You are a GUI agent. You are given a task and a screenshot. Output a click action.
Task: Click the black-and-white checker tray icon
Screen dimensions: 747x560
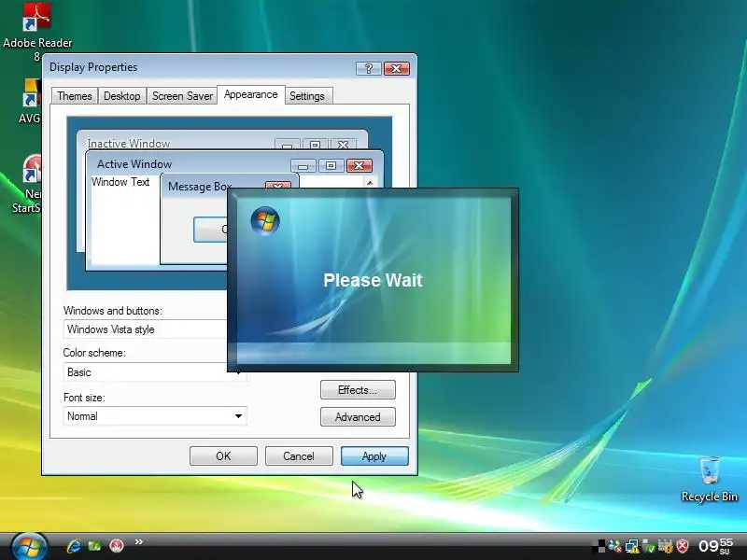pos(599,546)
